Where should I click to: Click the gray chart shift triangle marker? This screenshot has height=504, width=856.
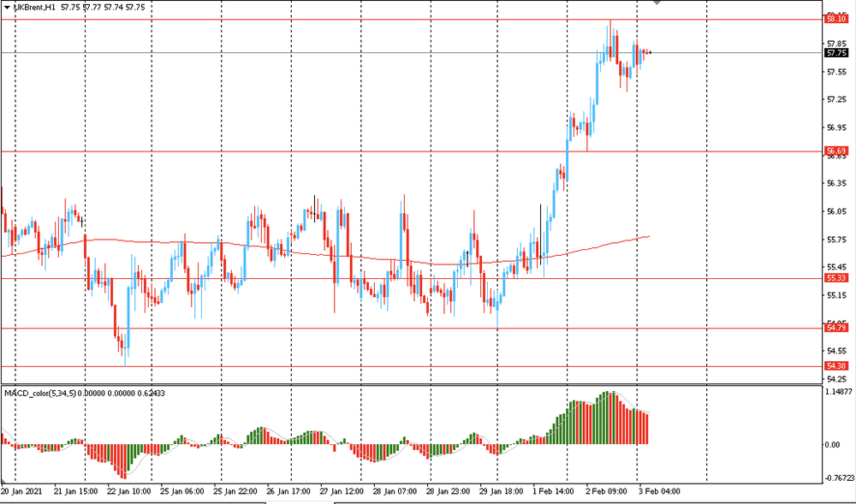tap(657, 3)
